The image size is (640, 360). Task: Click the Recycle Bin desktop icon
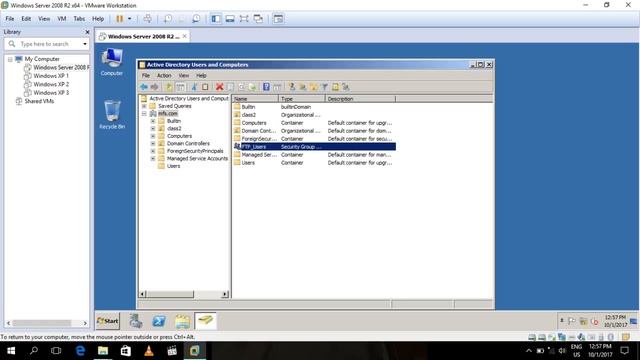click(x=112, y=115)
